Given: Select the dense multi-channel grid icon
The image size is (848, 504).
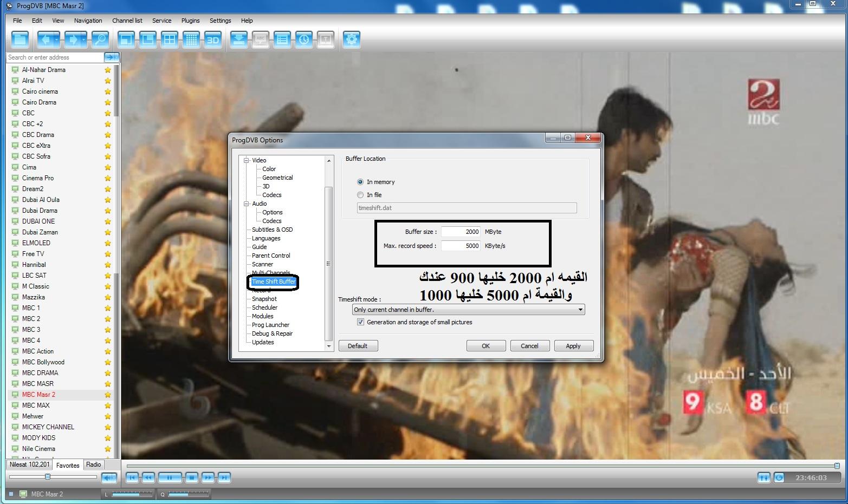Looking at the screenshot, I should 191,40.
